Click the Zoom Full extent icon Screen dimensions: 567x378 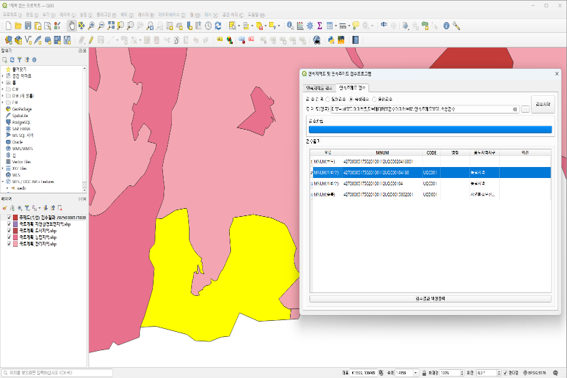pyautogui.click(x=111, y=26)
